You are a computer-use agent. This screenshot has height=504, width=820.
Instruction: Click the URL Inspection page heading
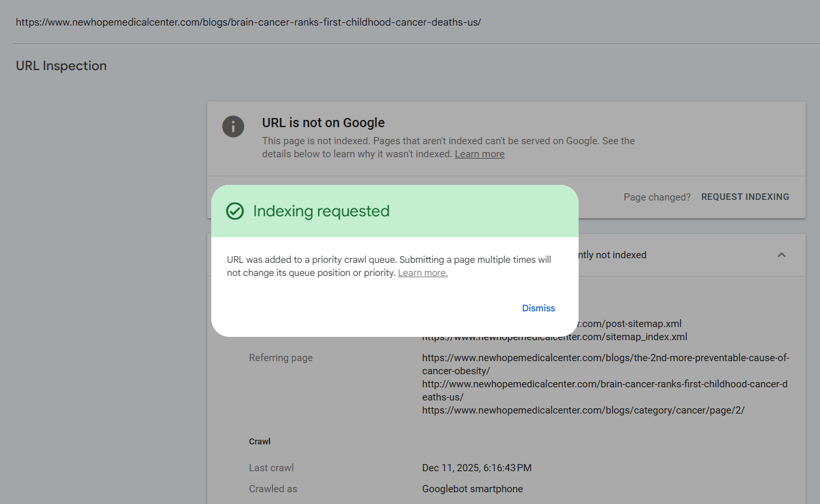pos(61,66)
